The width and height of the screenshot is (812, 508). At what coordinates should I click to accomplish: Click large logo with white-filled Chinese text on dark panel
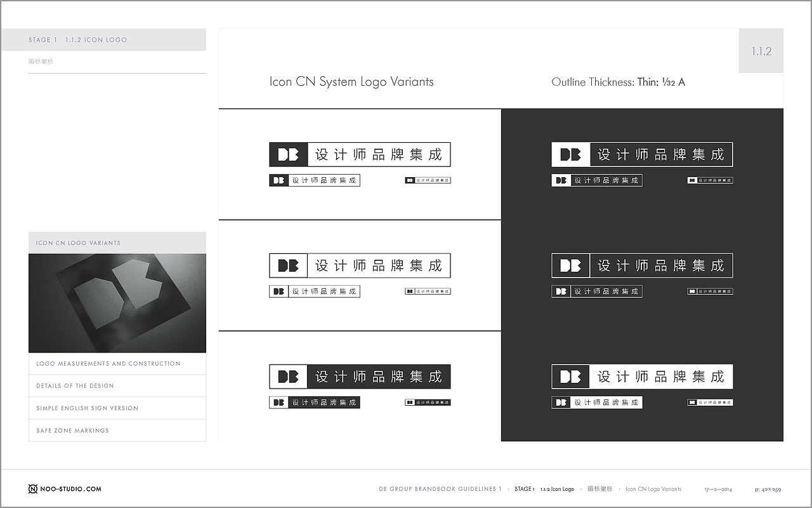pos(642,377)
